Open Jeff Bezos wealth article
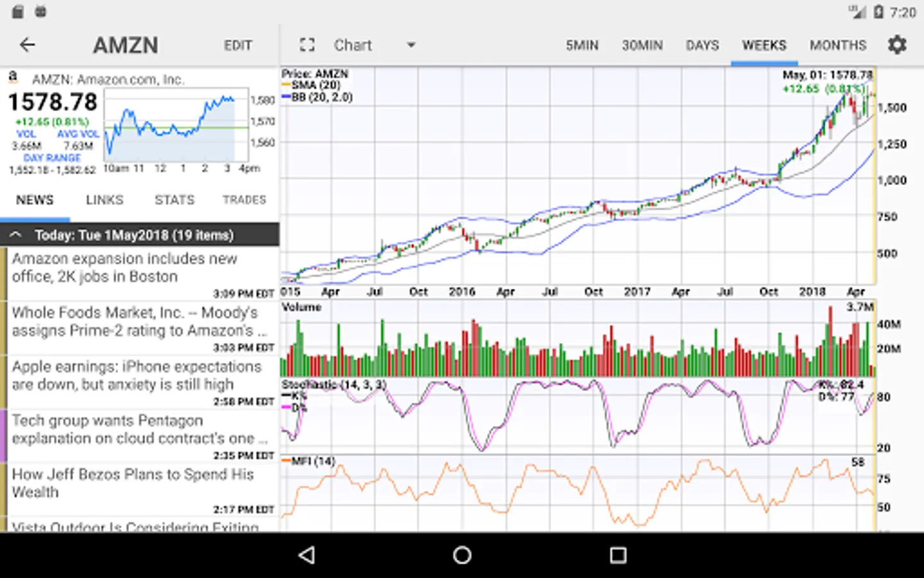The width and height of the screenshot is (924, 578). 140,489
